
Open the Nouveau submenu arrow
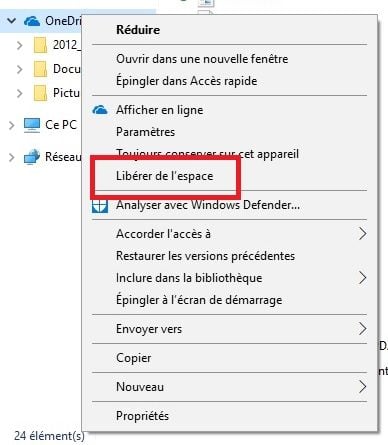(363, 387)
